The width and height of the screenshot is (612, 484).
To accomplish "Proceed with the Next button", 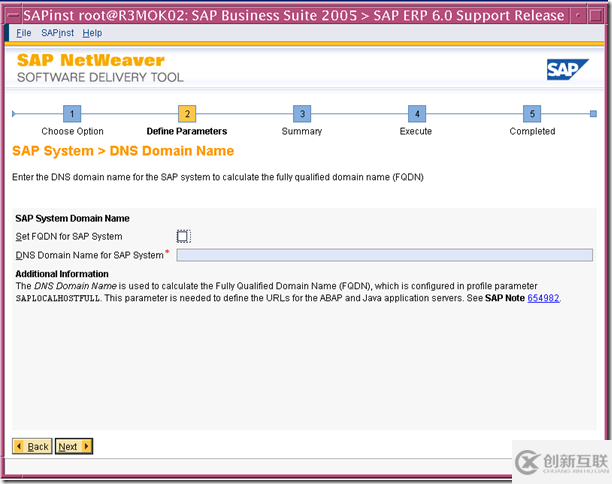I will coord(74,446).
